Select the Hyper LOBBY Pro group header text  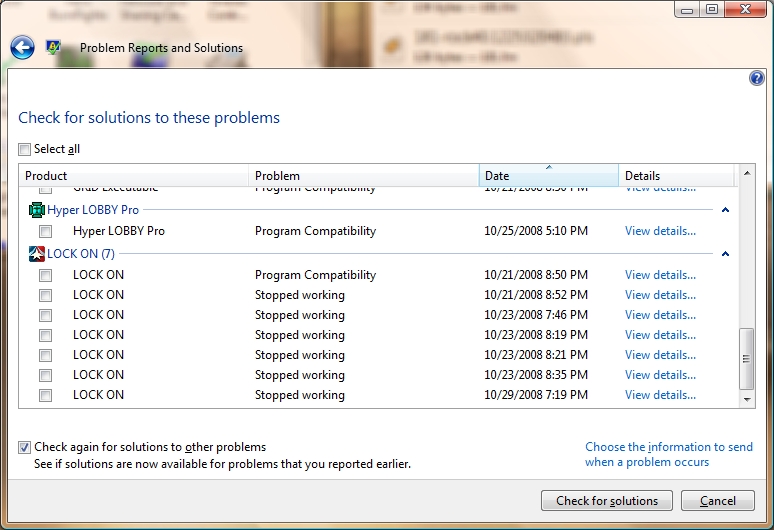tap(93, 210)
